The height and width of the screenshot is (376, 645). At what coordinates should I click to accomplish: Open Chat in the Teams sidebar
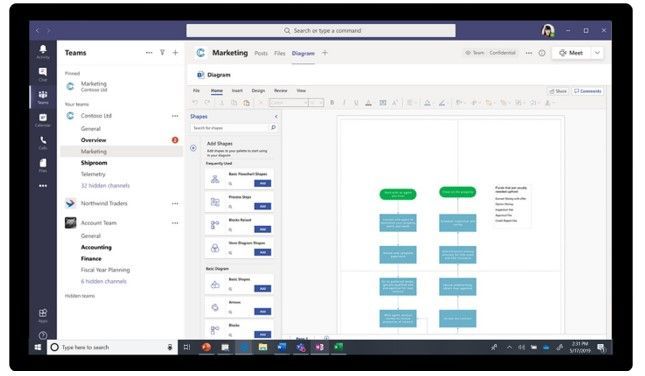(43, 74)
